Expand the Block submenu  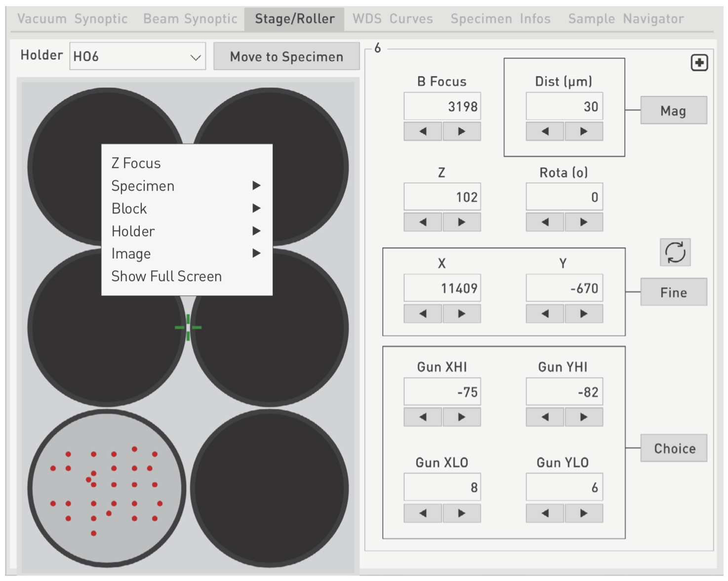pos(186,208)
